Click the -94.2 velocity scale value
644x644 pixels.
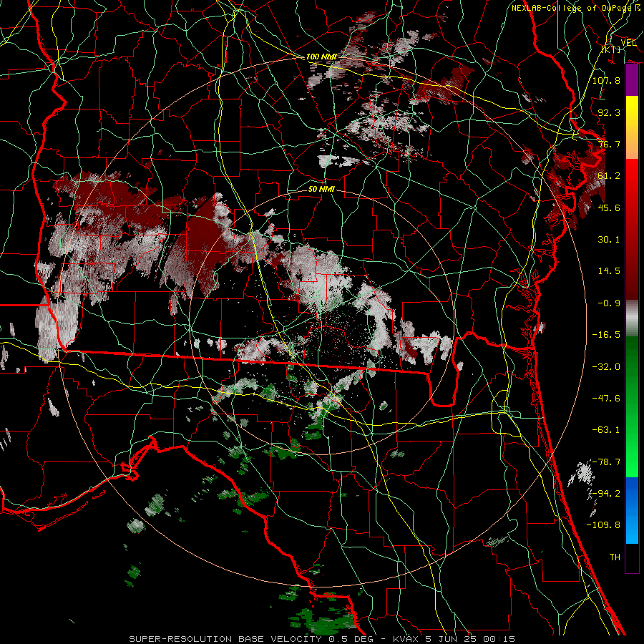(606, 494)
